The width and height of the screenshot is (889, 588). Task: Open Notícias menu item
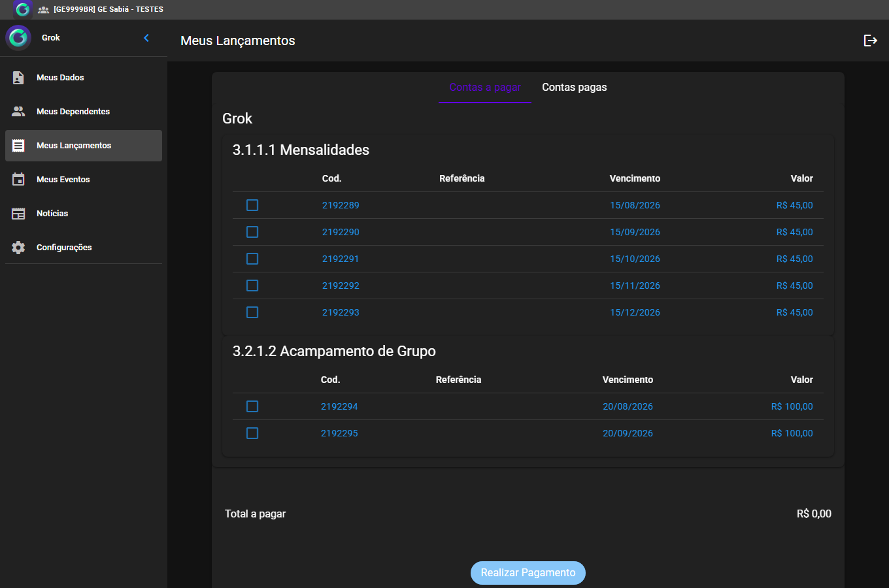[x=84, y=214]
